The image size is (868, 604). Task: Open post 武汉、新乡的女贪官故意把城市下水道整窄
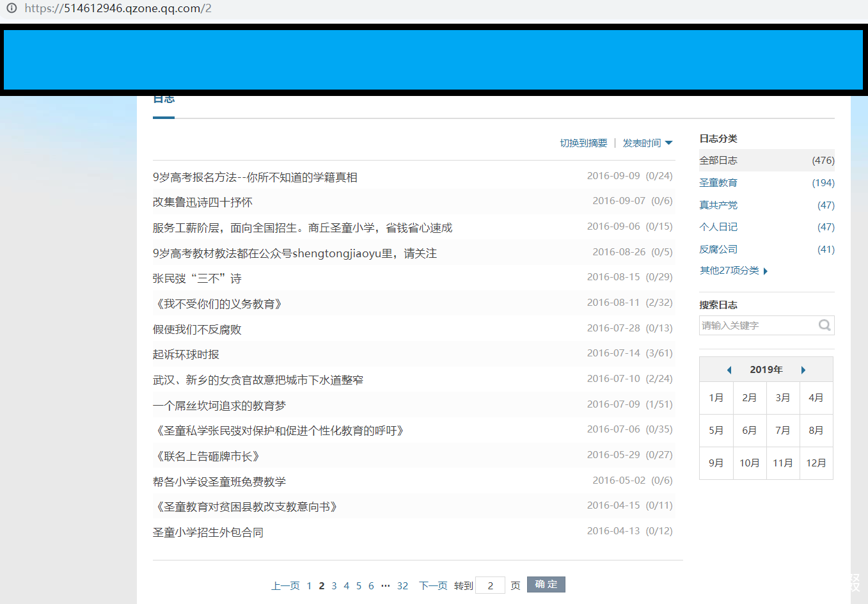coord(258,380)
